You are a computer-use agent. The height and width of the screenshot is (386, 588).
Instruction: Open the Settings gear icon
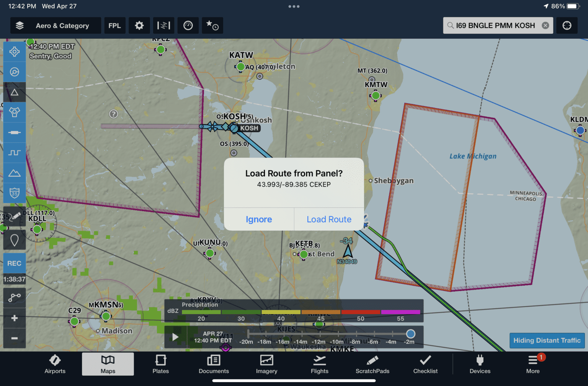point(139,25)
